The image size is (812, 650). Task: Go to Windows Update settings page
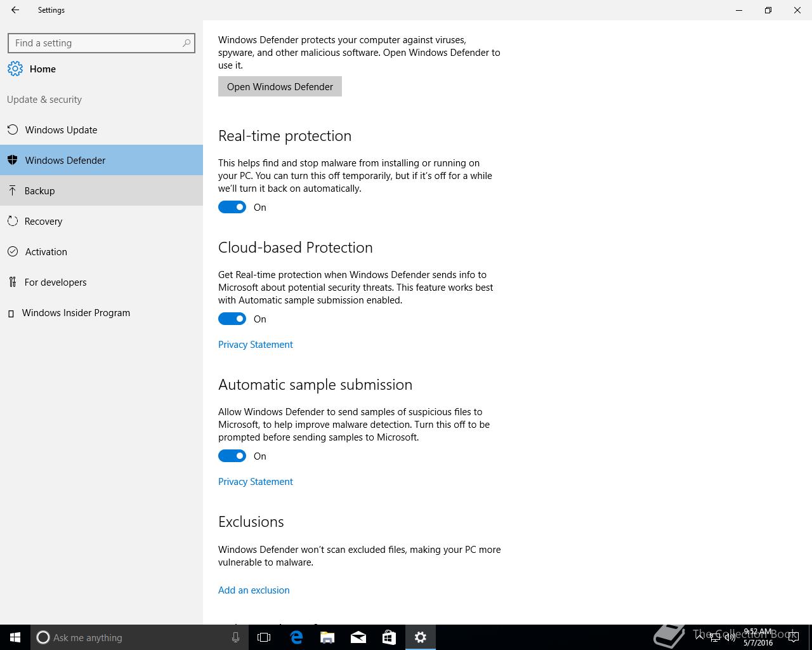101,129
